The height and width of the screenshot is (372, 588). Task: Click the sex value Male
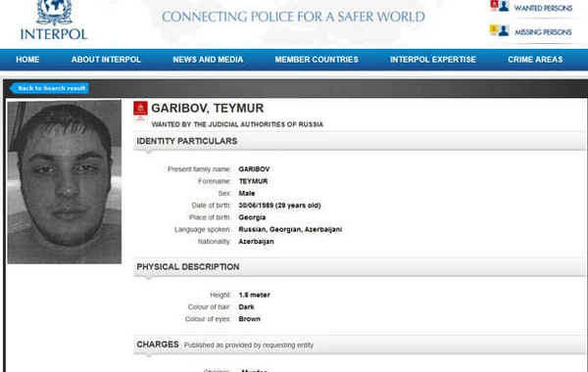247,193
